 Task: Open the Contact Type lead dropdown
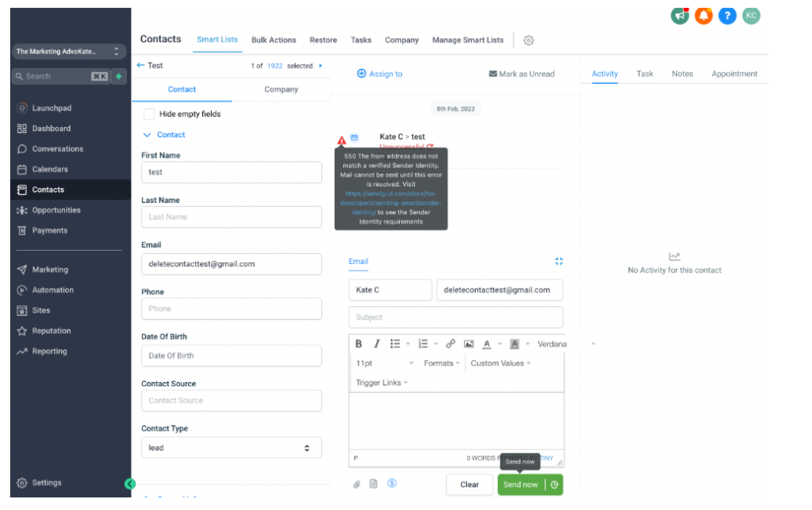tap(231, 448)
